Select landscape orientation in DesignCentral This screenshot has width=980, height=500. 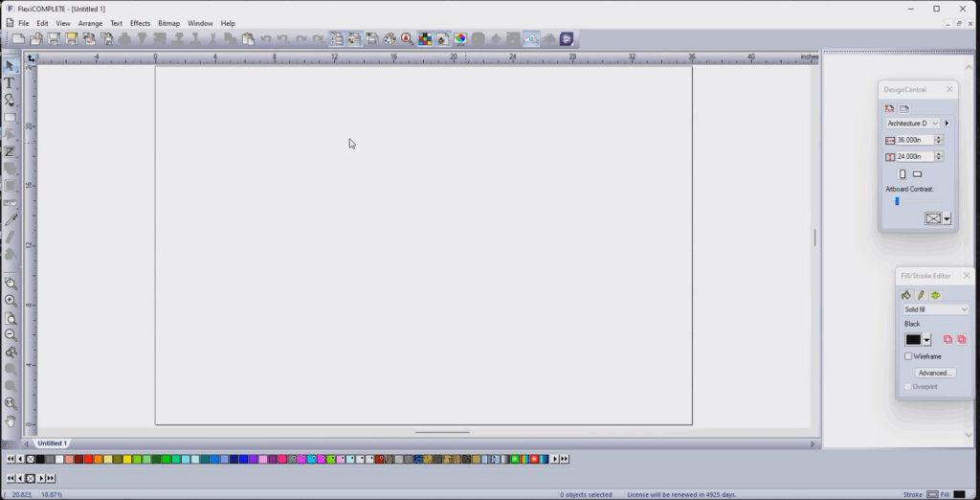pos(918,174)
